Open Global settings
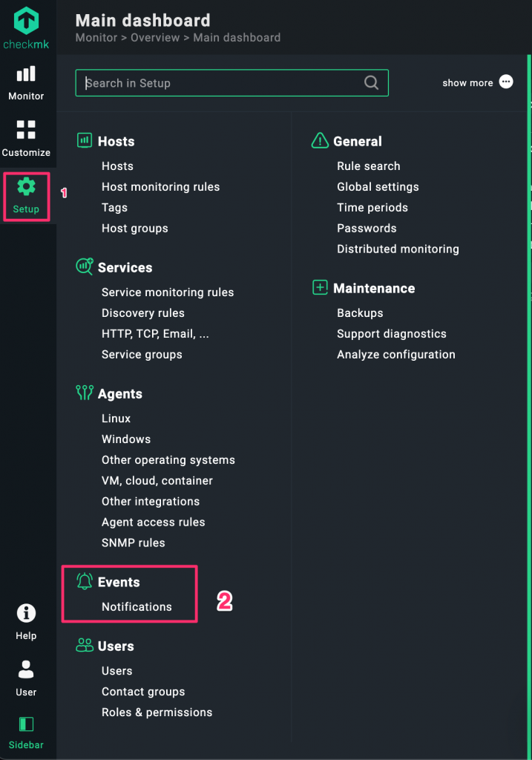Viewport: 532px width, 760px height. point(378,187)
